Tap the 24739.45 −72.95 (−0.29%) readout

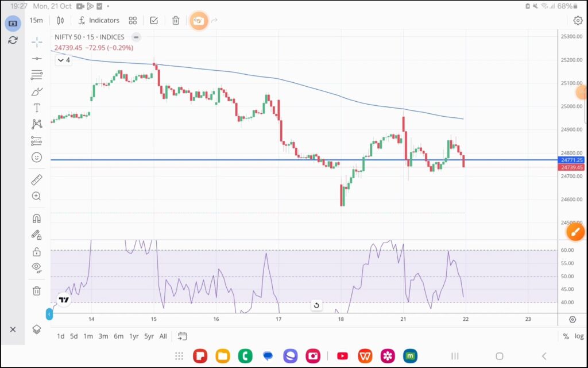coord(94,48)
